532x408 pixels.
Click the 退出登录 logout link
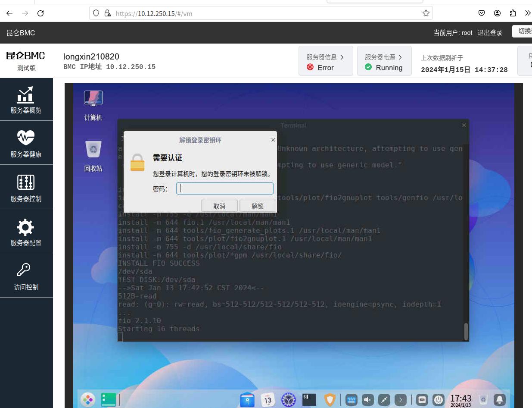[x=490, y=33]
